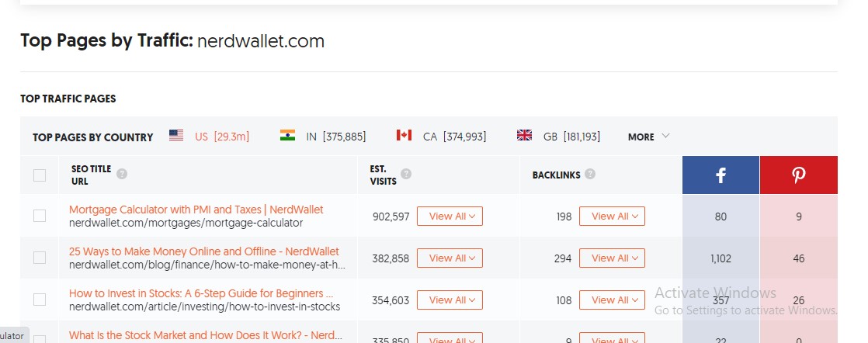
Task: Click the Facebook column header icon
Action: tap(720, 176)
